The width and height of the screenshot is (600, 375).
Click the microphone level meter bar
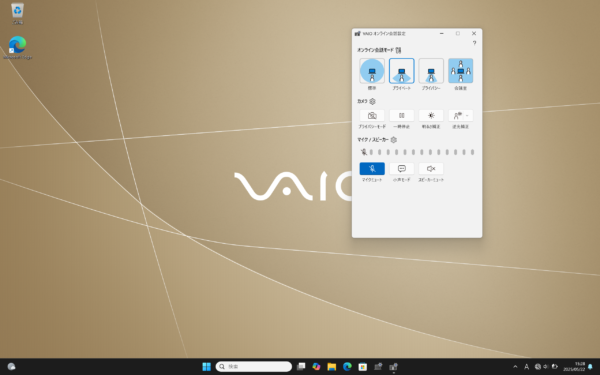click(x=421, y=152)
